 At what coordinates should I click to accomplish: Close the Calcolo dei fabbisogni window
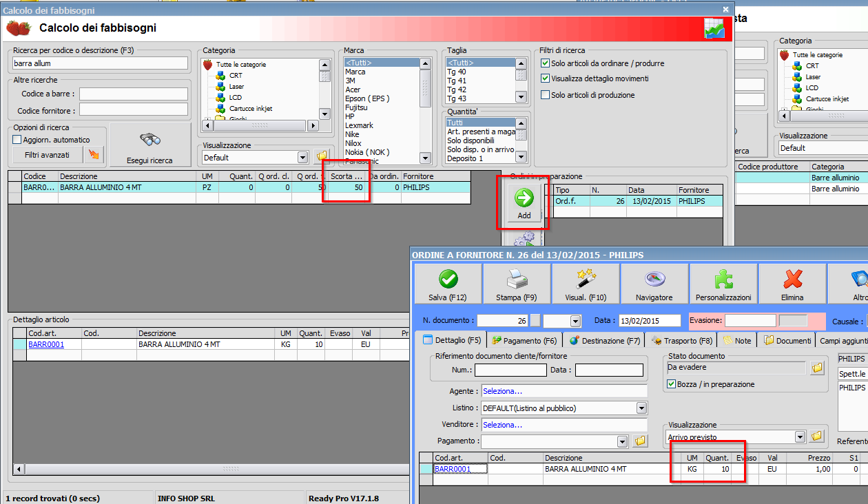point(725,10)
